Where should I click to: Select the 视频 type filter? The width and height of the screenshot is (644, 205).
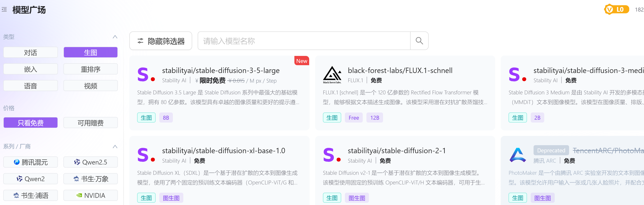click(91, 86)
